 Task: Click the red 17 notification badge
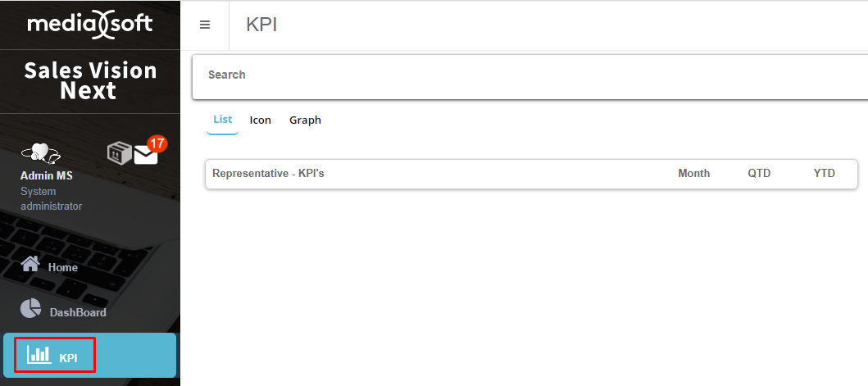click(157, 143)
